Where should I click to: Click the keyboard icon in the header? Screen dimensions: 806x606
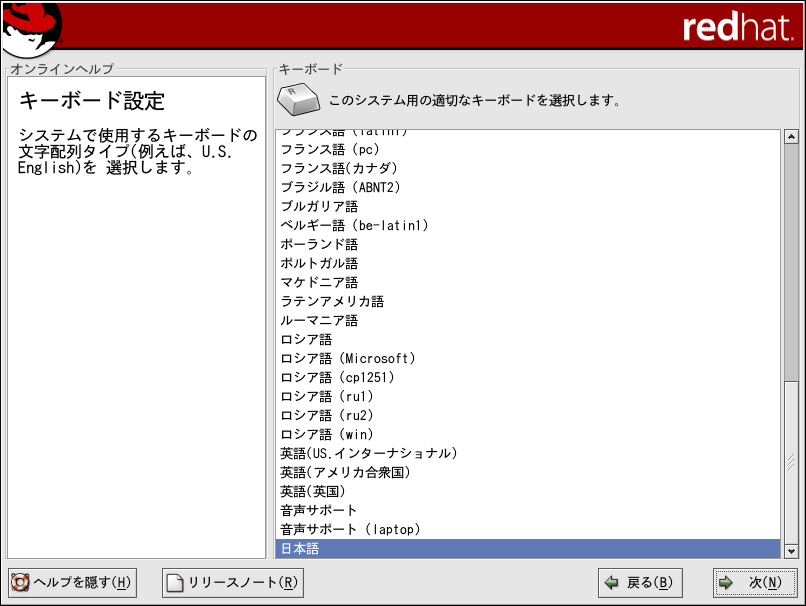pyautogui.click(x=297, y=100)
